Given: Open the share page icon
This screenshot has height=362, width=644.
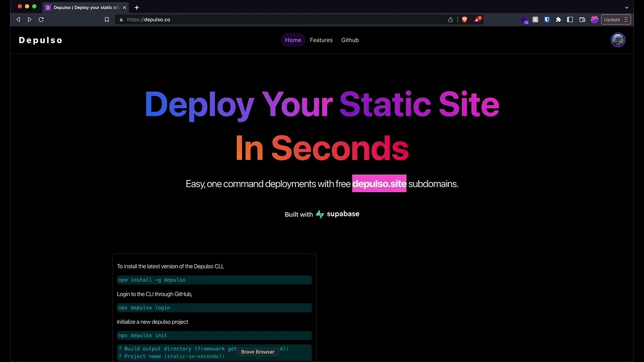Looking at the screenshot, I should 450,20.
